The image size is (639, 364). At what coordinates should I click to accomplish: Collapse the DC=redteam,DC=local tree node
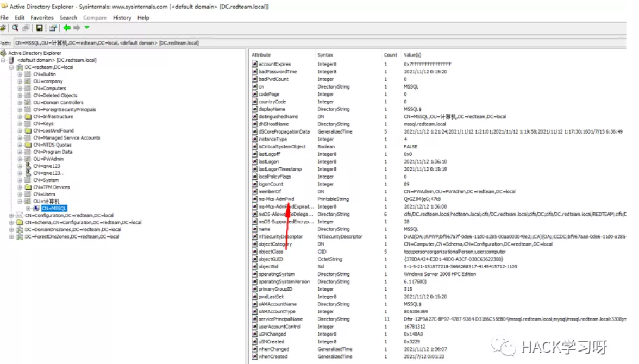click(x=11, y=67)
